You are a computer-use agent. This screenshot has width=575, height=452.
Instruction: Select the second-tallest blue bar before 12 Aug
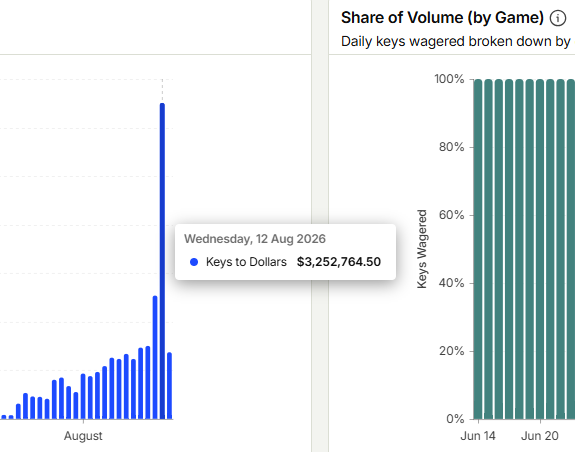(x=155, y=357)
